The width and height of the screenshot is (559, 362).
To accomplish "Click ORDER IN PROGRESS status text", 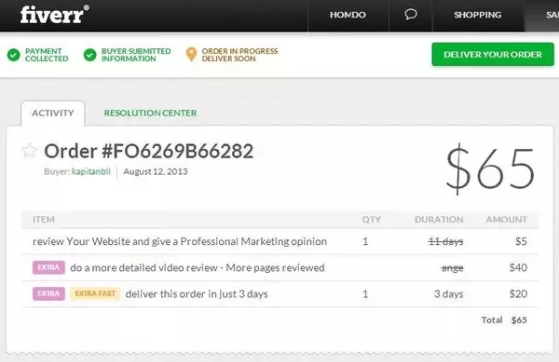I will coord(240,55).
